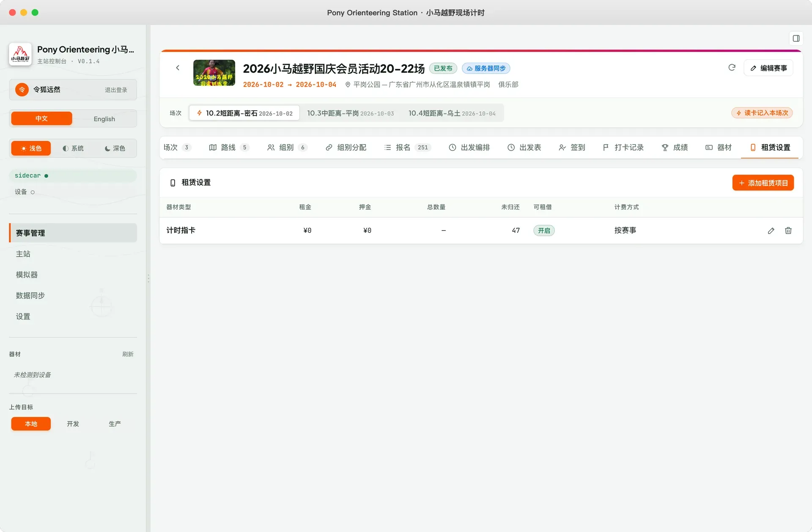The width and height of the screenshot is (812, 532).
Task: Switch language to English
Action: point(104,119)
